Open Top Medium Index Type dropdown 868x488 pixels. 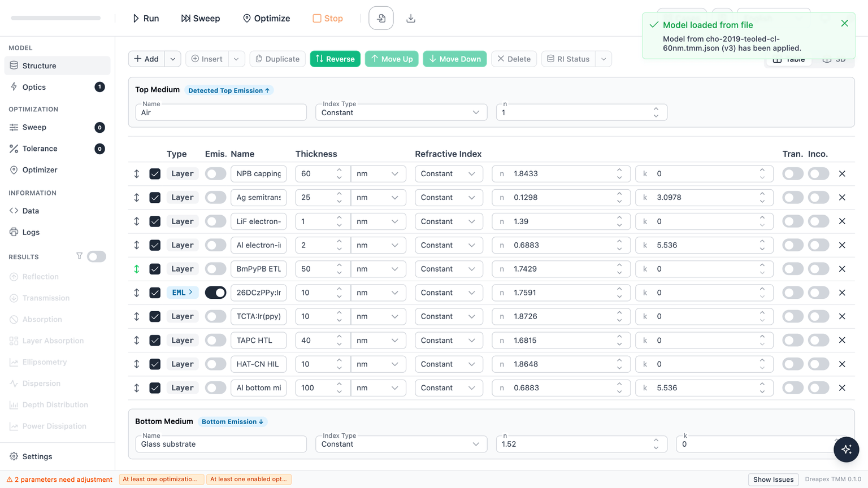tap(401, 112)
